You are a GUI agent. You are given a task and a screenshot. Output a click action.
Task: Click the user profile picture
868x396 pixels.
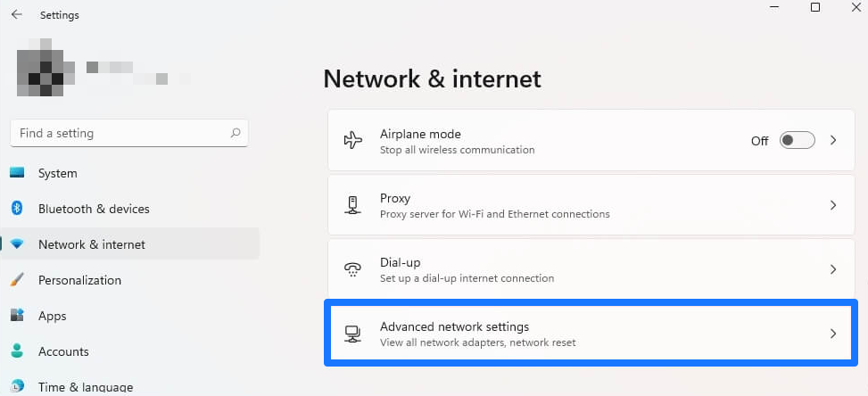coord(46,68)
